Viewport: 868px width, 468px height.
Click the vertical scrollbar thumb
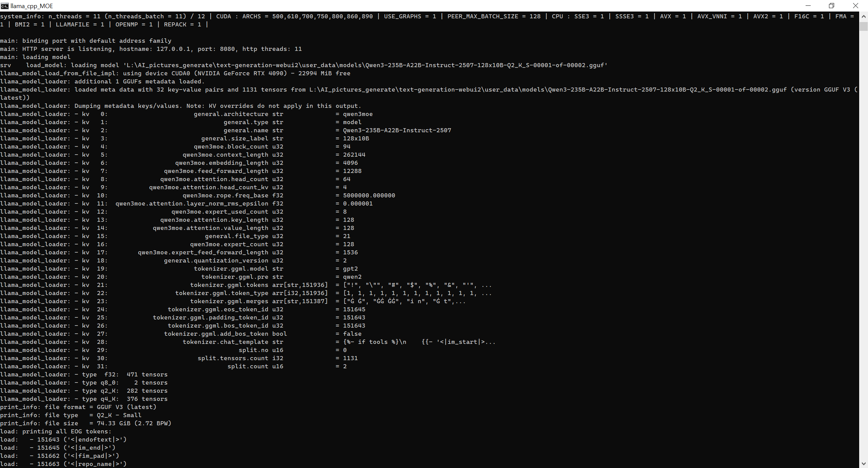coord(863,26)
